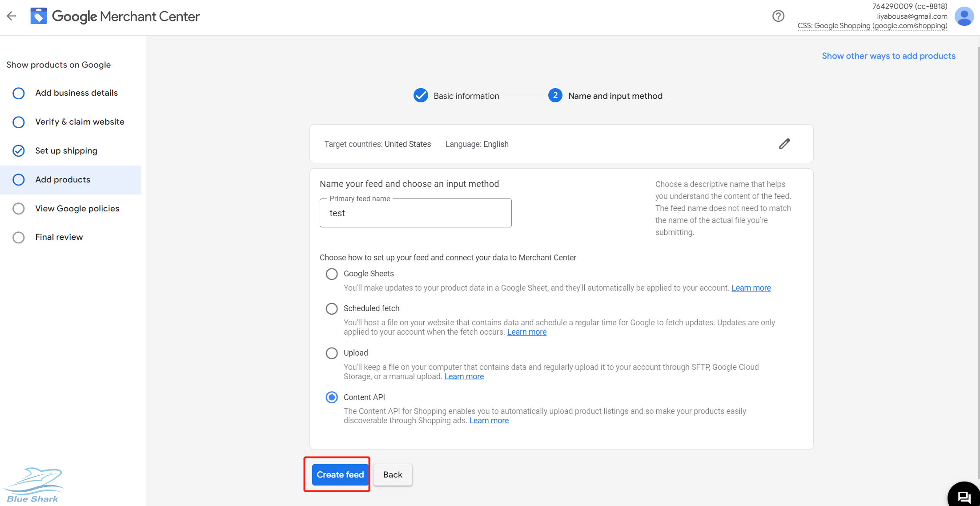Select the Google Sheets radio button
The image size is (980, 506).
pyautogui.click(x=331, y=273)
